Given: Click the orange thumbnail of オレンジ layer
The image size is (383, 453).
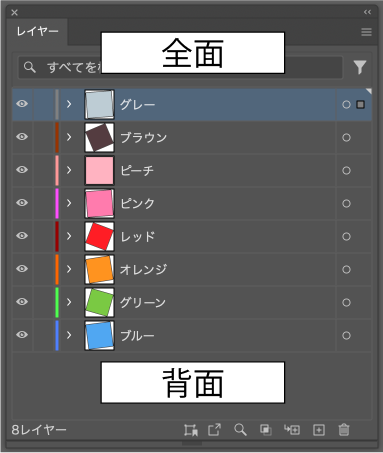Looking at the screenshot, I should click(99, 269).
